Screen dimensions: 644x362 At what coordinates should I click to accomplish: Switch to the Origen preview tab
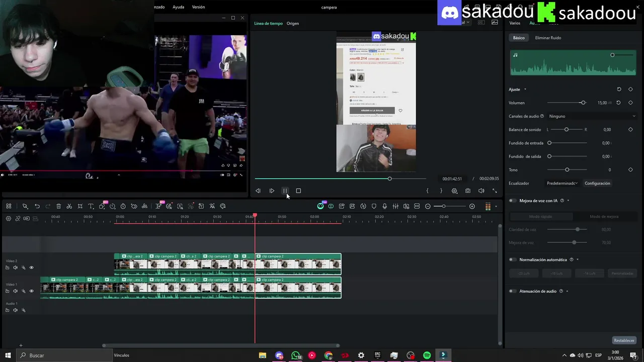[293, 23]
